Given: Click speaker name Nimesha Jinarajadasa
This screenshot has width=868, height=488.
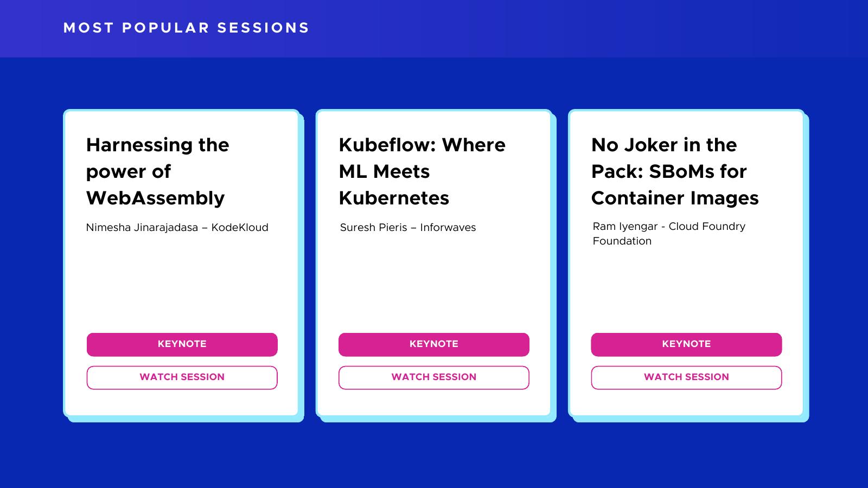Looking at the screenshot, I should pyautogui.click(x=142, y=228).
